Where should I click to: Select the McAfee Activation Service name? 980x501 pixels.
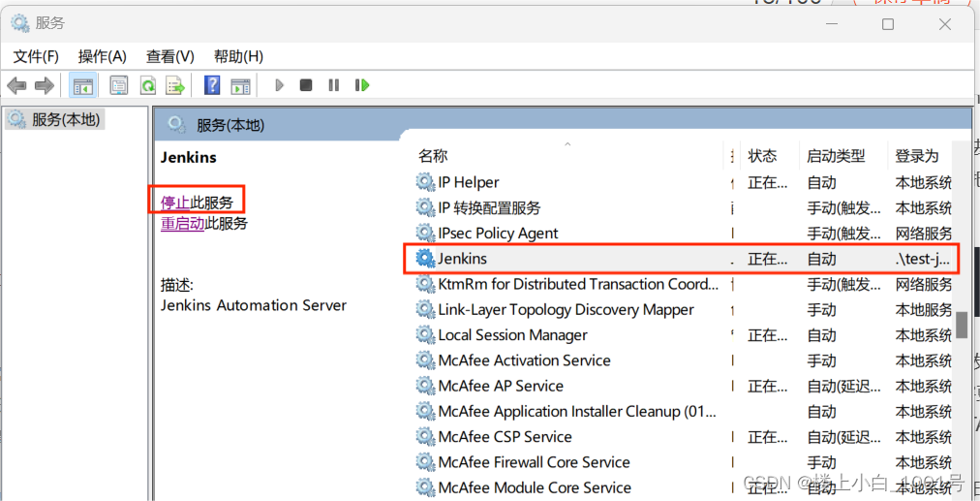pyautogui.click(x=524, y=360)
